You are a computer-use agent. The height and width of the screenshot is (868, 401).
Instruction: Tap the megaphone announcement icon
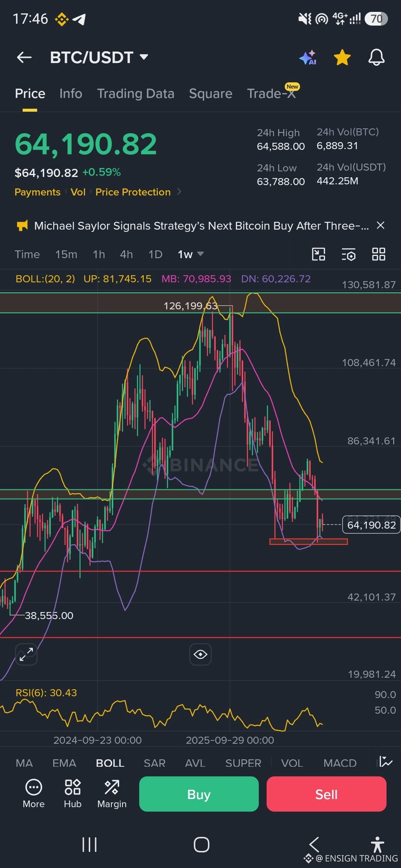pos(22,226)
